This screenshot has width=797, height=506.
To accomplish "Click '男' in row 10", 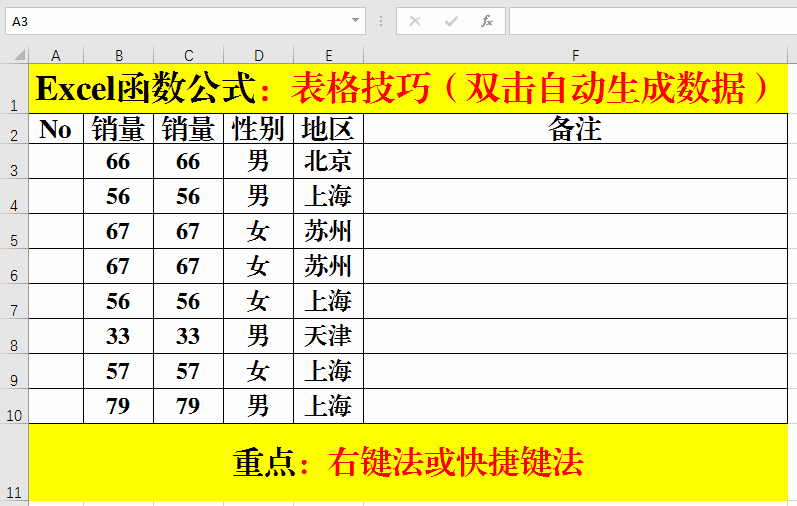I will pos(259,406).
